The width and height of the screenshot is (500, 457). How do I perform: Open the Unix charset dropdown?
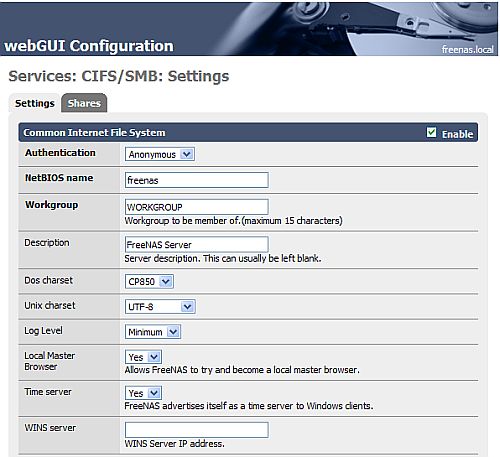point(160,307)
